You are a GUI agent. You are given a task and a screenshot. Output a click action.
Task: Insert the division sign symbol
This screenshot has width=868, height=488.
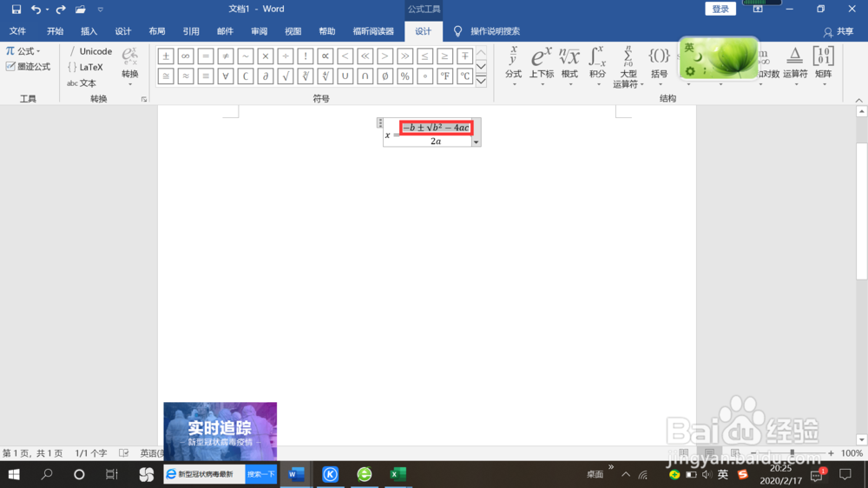click(x=285, y=56)
